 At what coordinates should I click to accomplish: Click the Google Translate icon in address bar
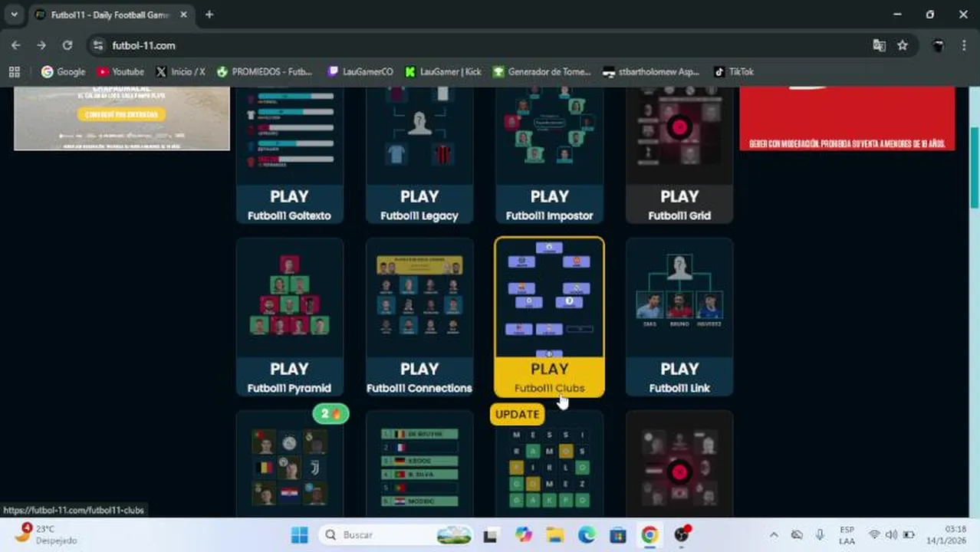(879, 45)
